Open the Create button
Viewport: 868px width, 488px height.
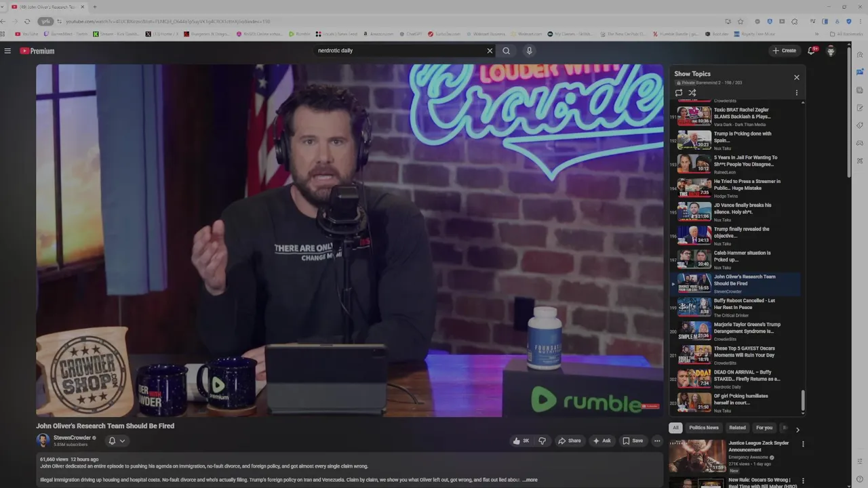pos(785,51)
